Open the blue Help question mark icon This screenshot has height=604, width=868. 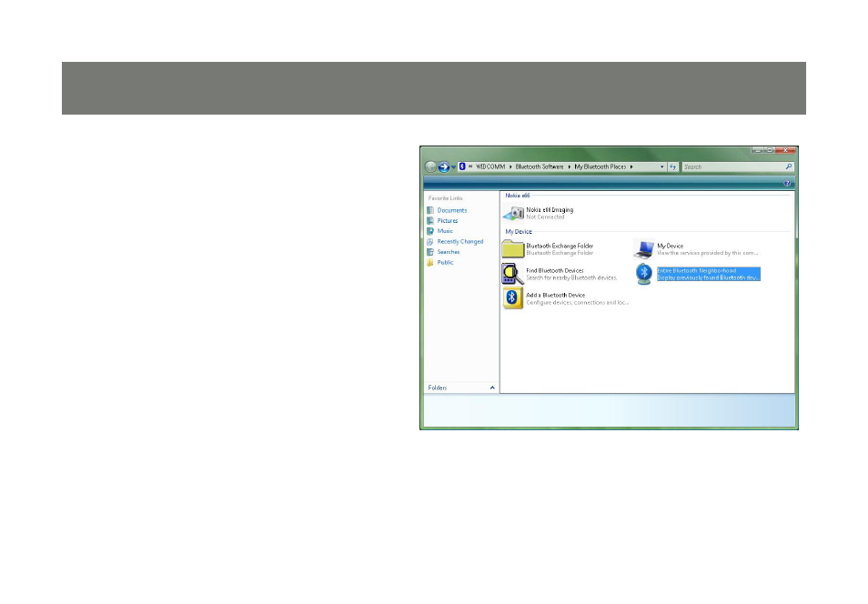(787, 183)
